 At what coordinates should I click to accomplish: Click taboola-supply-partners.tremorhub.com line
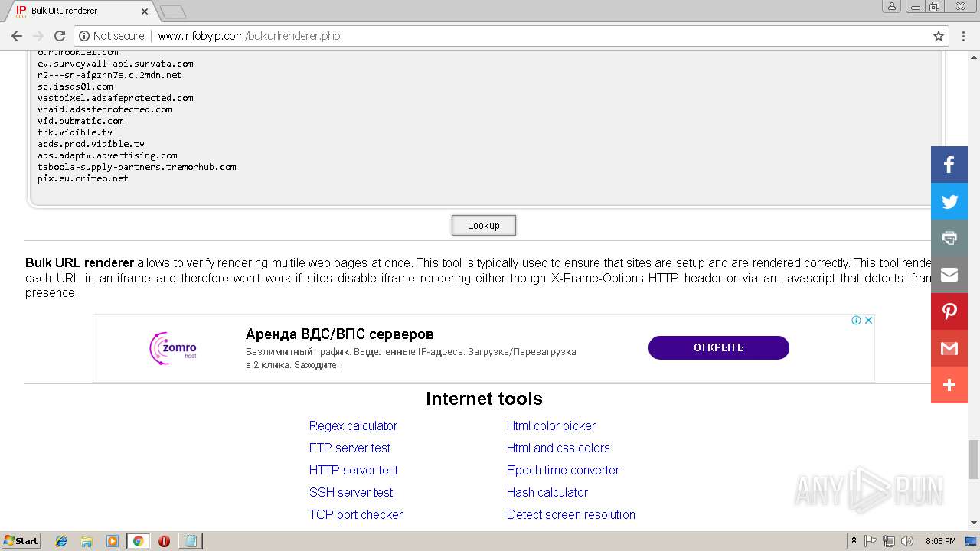(x=137, y=167)
